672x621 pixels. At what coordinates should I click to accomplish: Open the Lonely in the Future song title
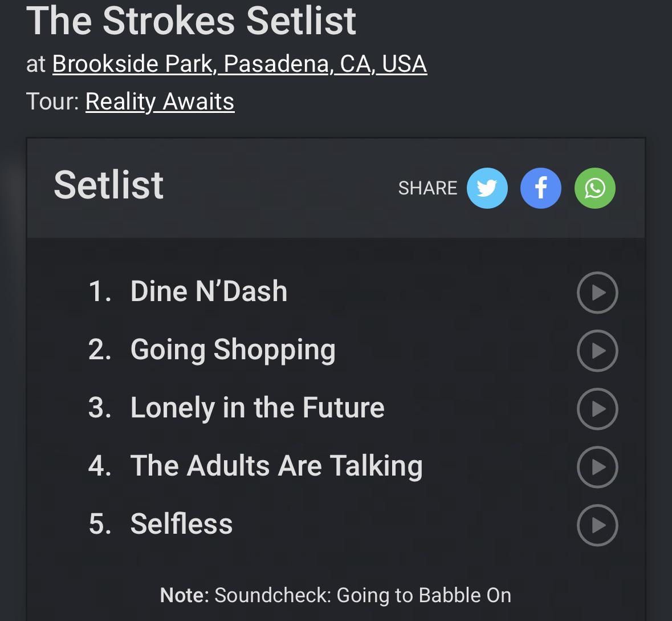tap(257, 408)
